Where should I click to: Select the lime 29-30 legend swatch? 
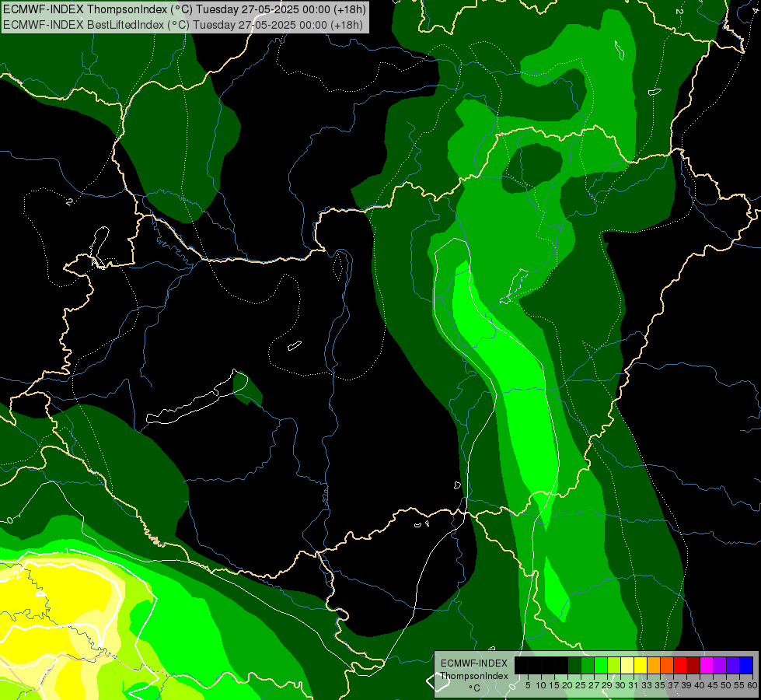(614, 665)
